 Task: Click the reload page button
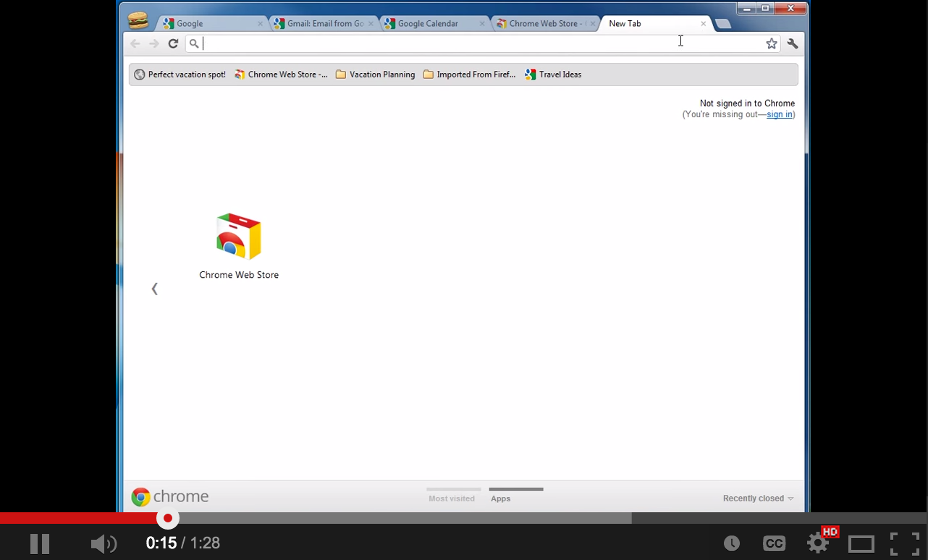pos(173,43)
